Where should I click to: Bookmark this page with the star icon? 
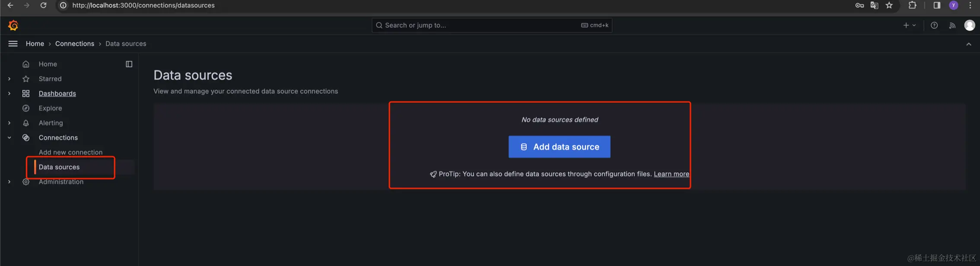(x=889, y=6)
